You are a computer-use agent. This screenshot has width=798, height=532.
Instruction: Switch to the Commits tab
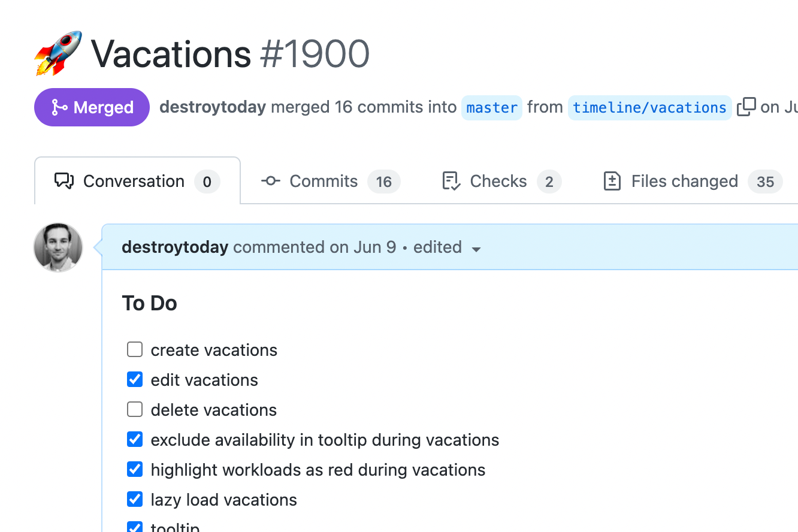tap(331, 181)
